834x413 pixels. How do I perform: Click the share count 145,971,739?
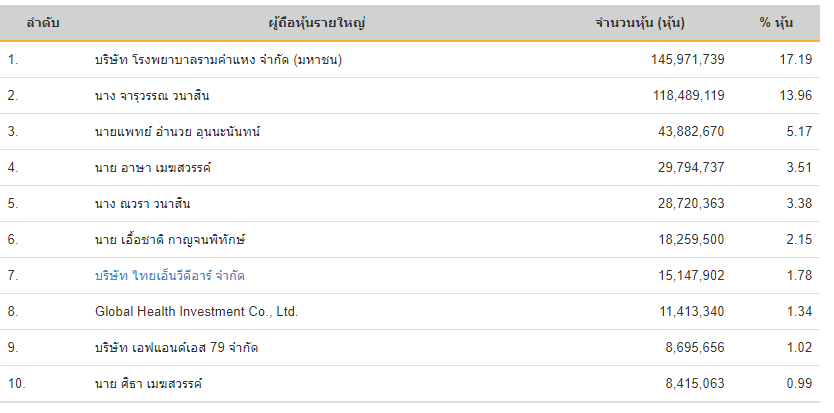pyautogui.click(x=687, y=60)
